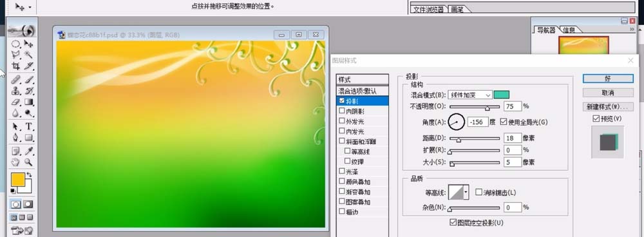Screen dimensions: 644x237
Task: Switch to the 画笔 tab
Action: click(457, 10)
